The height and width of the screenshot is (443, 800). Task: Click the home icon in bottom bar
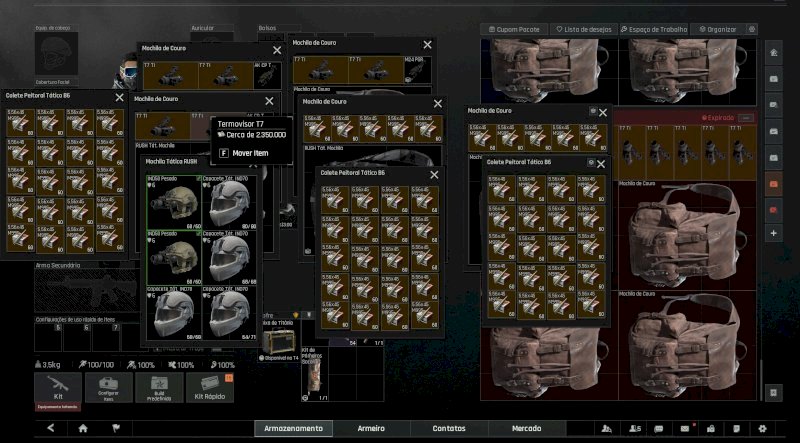[83, 428]
